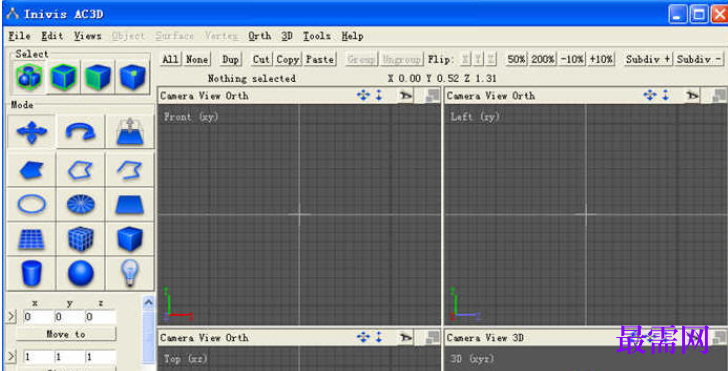Image resolution: width=728 pixels, height=371 pixels.
Task: Choose the closed Polyline drawing tool
Action: (x=80, y=170)
